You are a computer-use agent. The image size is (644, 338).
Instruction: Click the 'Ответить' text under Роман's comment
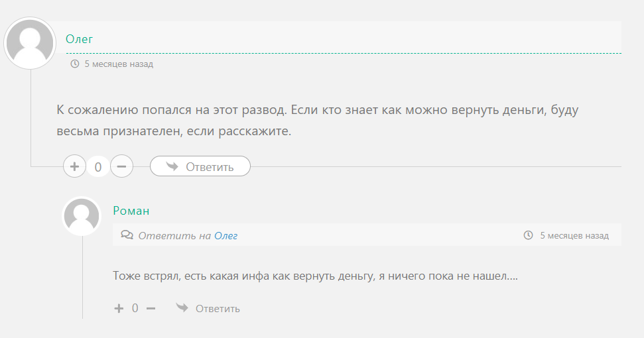tap(218, 308)
